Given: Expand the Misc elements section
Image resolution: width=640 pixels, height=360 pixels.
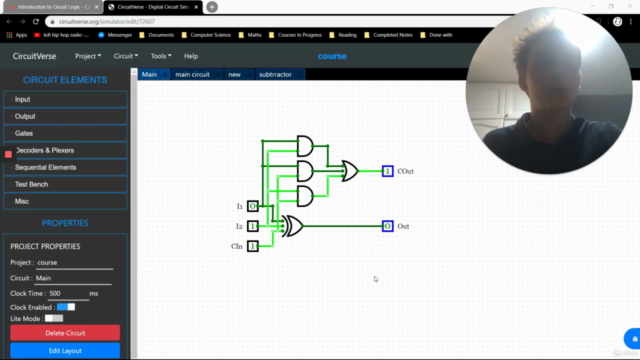Looking at the screenshot, I should point(65,201).
